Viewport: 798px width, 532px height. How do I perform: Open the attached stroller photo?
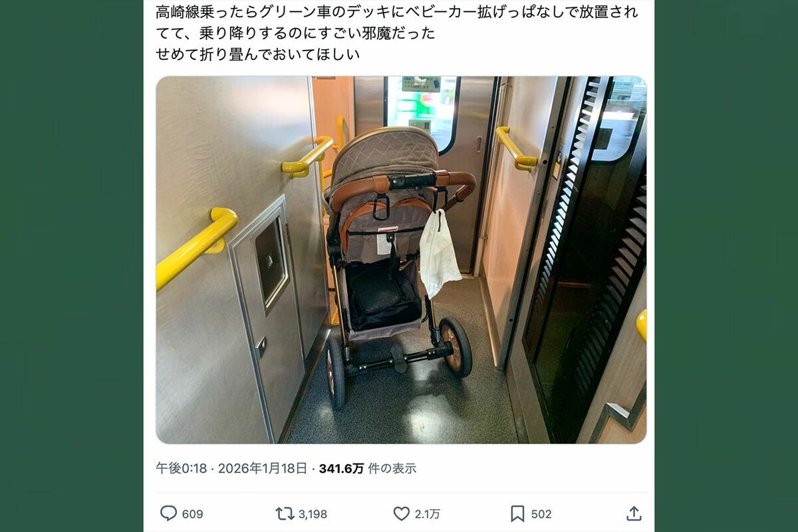point(401,259)
